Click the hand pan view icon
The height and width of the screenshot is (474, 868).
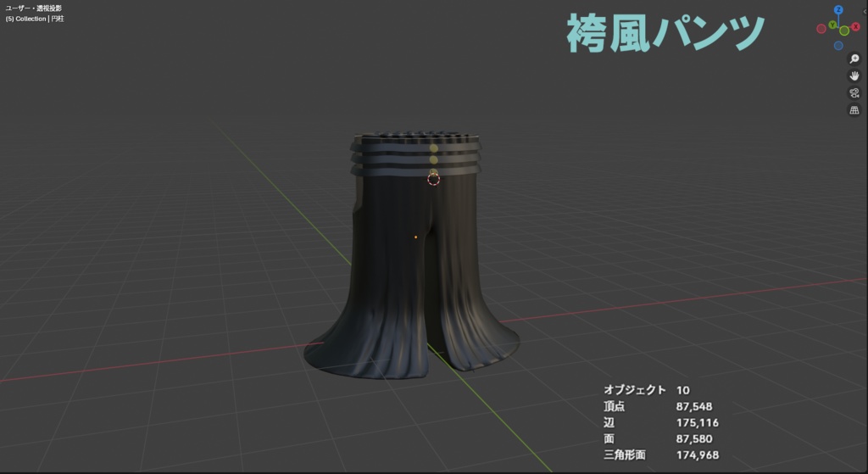(854, 75)
